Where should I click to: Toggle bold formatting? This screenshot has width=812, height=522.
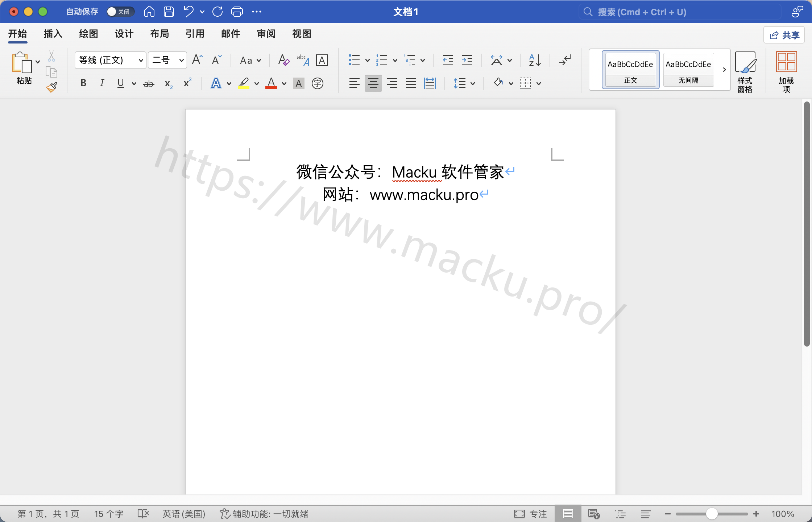83,83
